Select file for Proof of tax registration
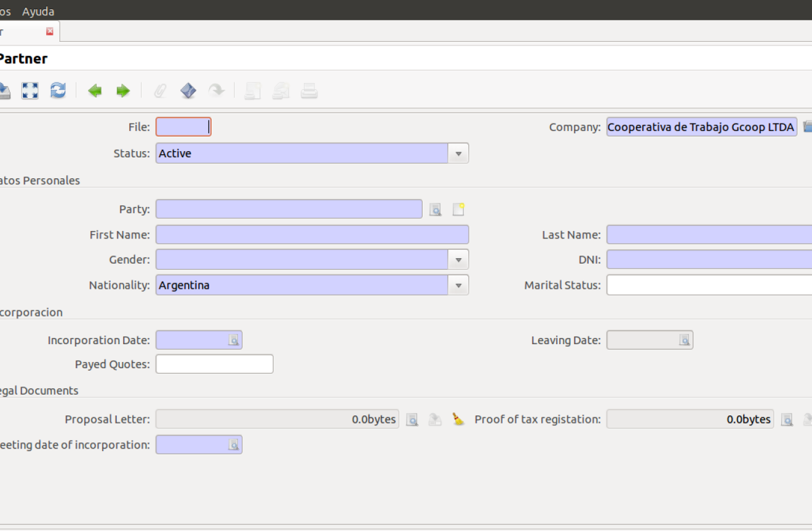The width and height of the screenshot is (812, 531). pyautogui.click(x=787, y=420)
